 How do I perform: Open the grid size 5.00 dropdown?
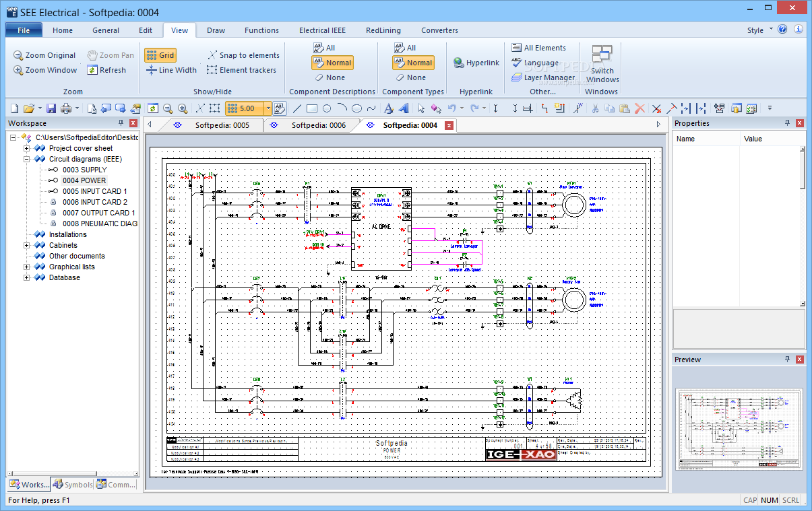coord(268,108)
